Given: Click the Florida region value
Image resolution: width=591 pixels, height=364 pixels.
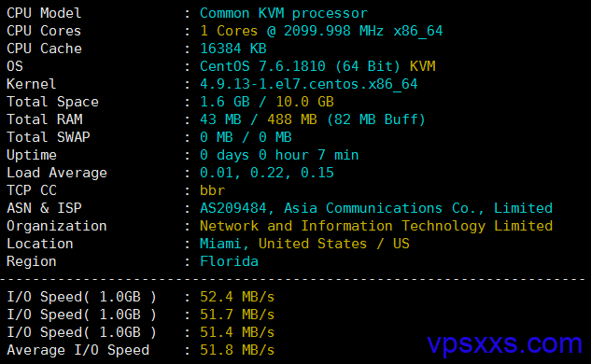Looking at the screenshot, I should pyautogui.click(x=229, y=261).
